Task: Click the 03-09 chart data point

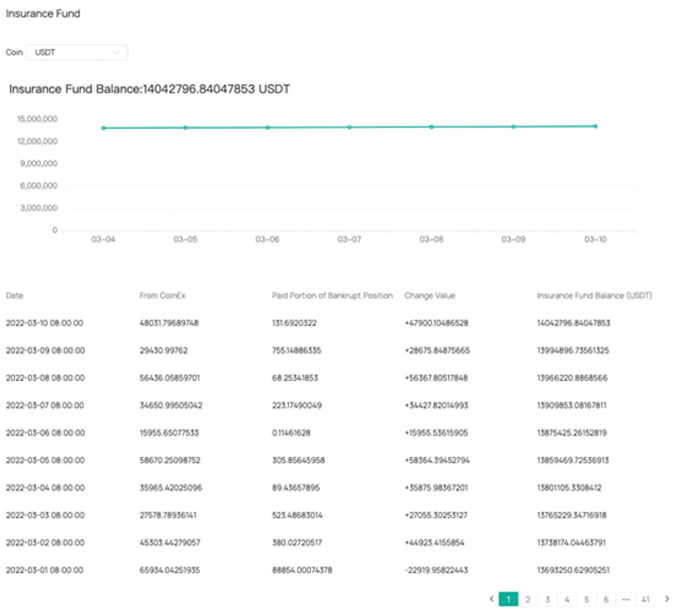Action: (514, 127)
